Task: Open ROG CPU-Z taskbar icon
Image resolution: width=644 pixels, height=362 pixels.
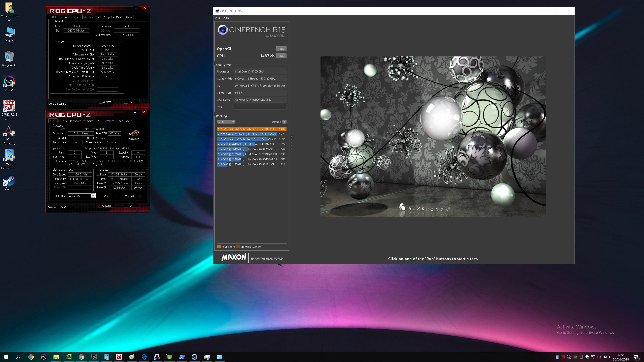Action: tap(119, 357)
